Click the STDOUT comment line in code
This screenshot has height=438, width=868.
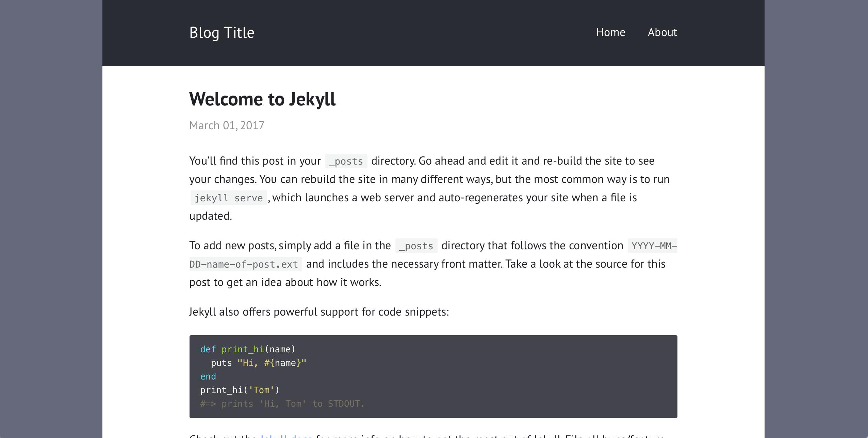click(x=282, y=404)
